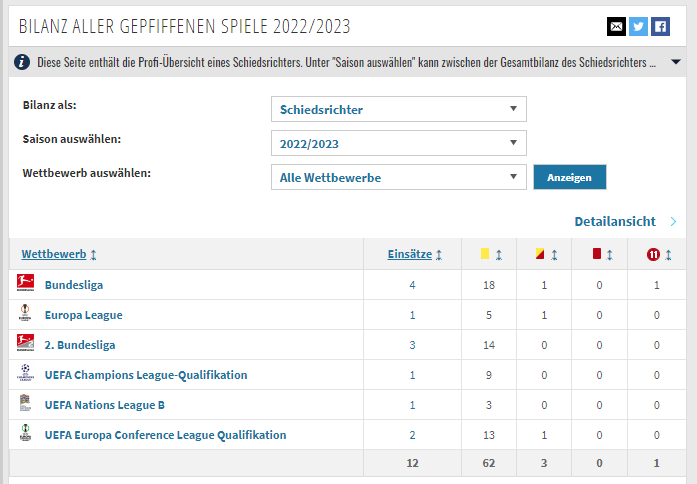Sort by red cards column icon
697x484 pixels.
click(609, 255)
